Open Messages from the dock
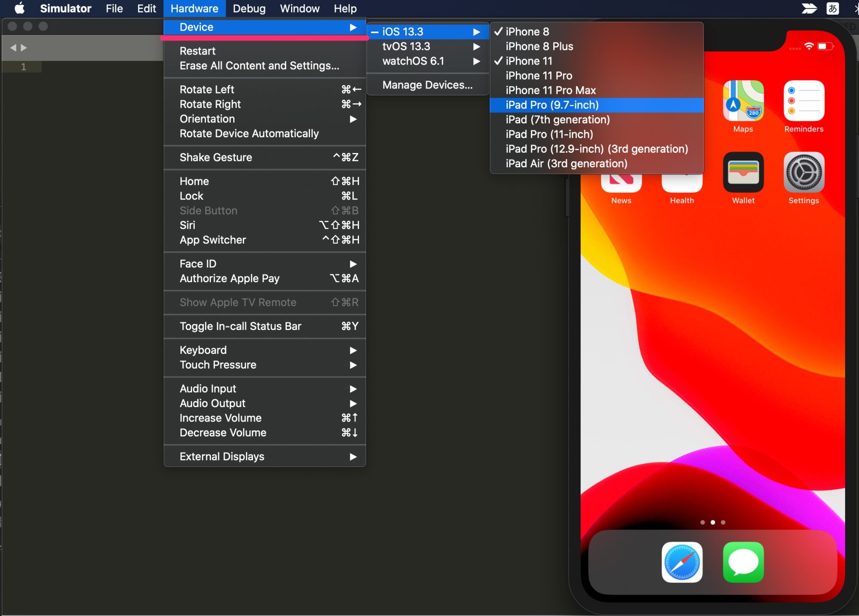This screenshot has height=616, width=859. point(743,562)
